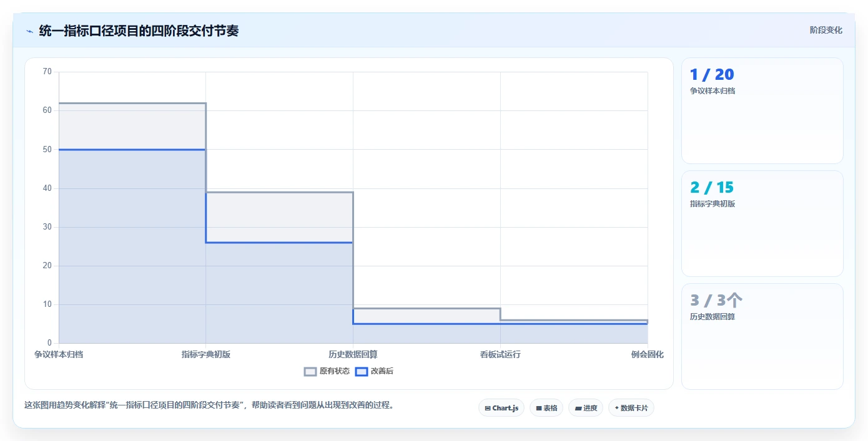Screen dimensions: 868x441
Task: Click the 争议样本归档 x-axis label
Action: (59, 354)
